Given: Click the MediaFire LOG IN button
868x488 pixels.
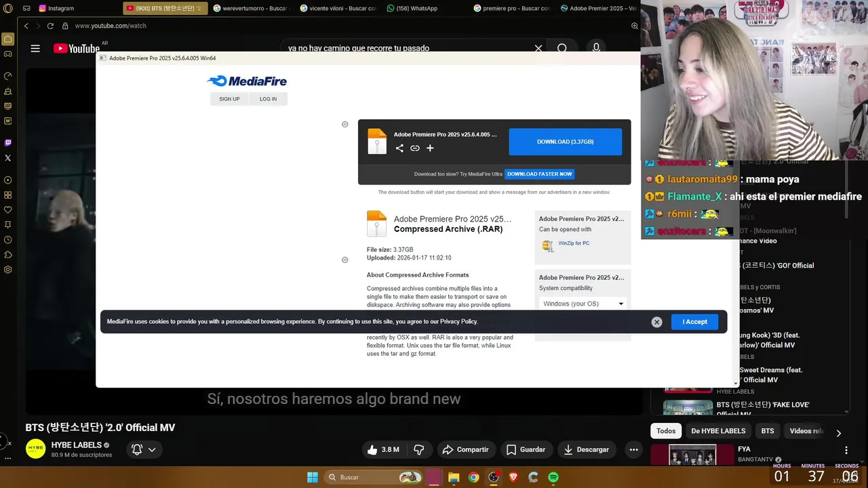Looking at the screenshot, I should click(268, 99).
